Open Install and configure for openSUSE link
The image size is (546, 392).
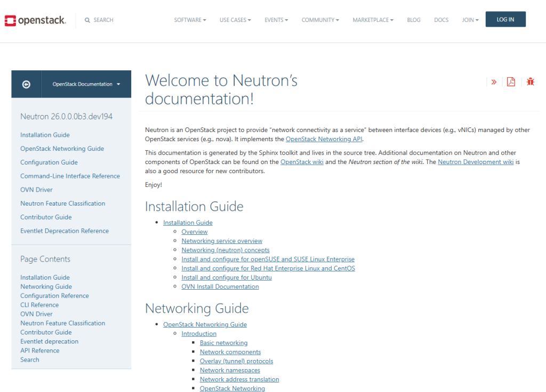[268, 259]
